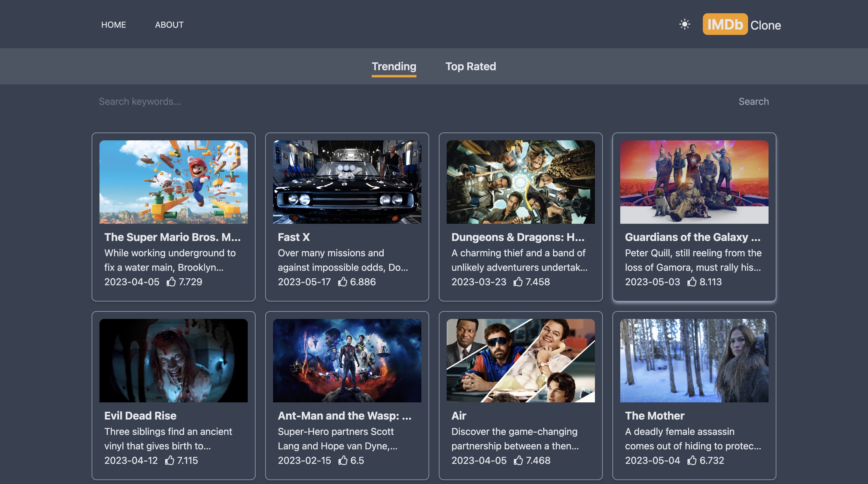Click the thumbs-up icon on Super Mario Bros. card

[x=171, y=282]
